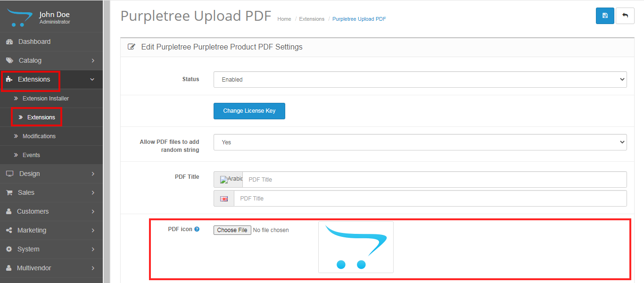The width and height of the screenshot is (644, 283).
Task: Expand the System menu chevron
Action: point(93,250)
